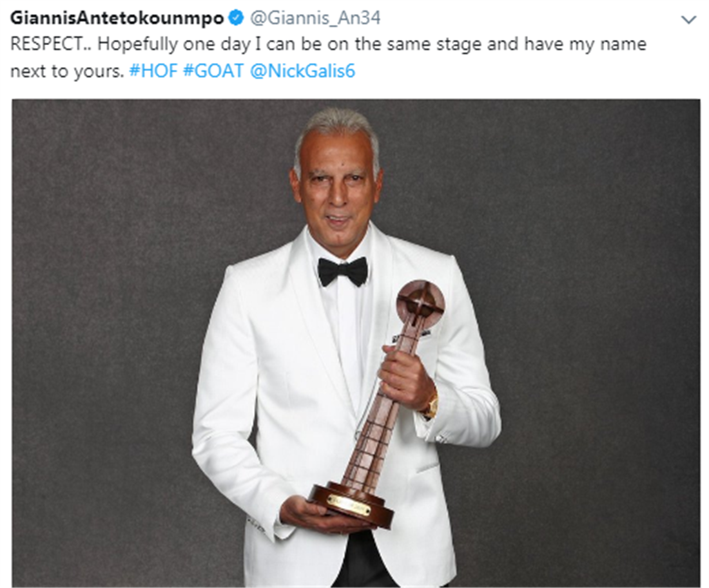Follow the #GOAT hashtag link
This screenshot has width=709, height=588.
click(x=213, y=71)
